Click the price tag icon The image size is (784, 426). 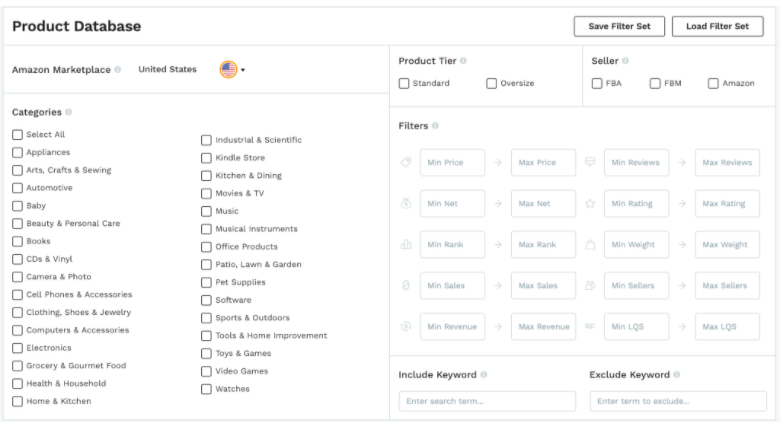(406, 162)
